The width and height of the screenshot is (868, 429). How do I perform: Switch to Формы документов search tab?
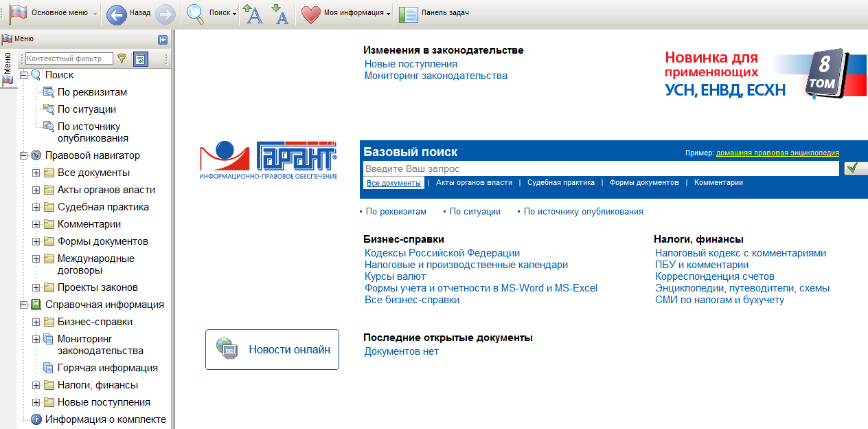tap(644, 182)
